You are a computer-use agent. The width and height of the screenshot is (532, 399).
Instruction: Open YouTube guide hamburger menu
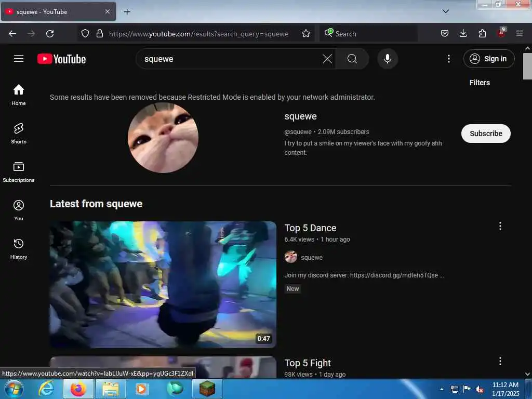point(19,59)
